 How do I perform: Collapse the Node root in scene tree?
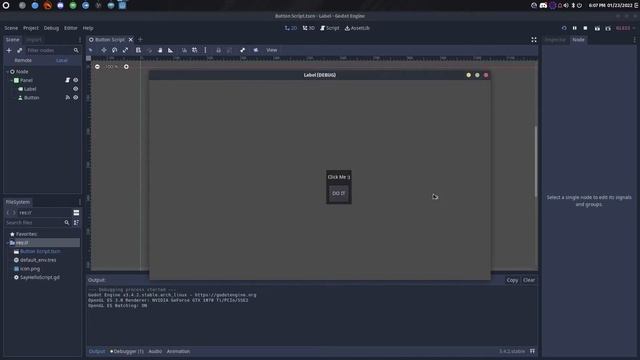pyautogui.click(x=7, y=71)
